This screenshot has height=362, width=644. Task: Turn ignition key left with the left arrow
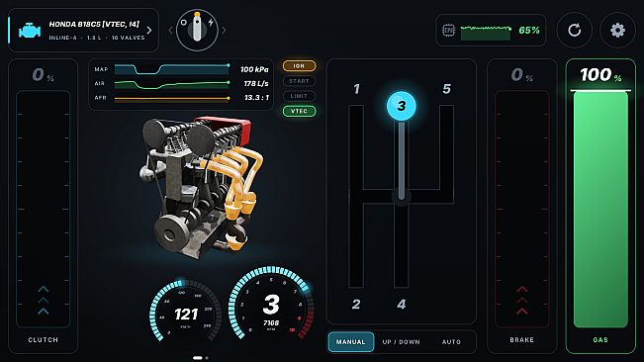click(x=171, y=30)
